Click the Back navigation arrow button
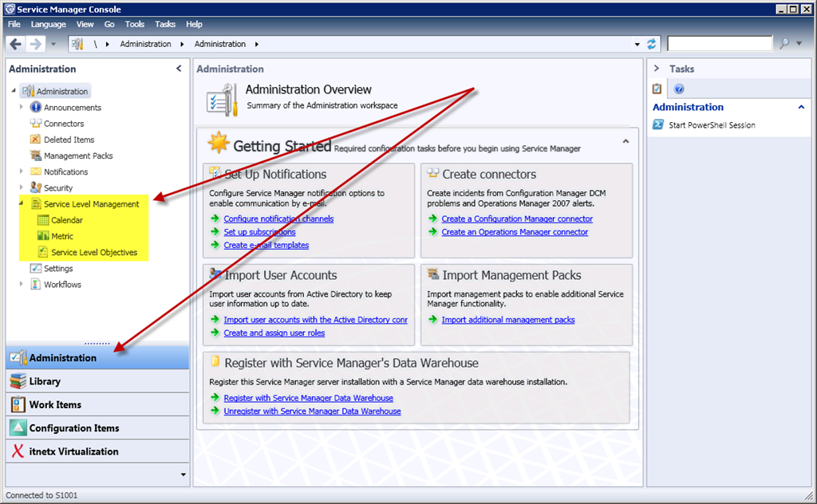The height and width of the screenshot is (504, 817). tap(16, 44)
